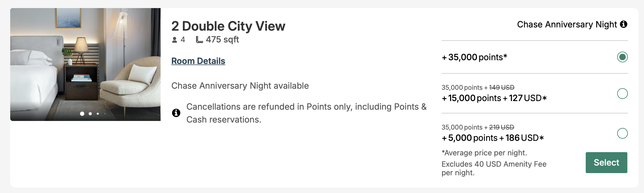The image size is (644, 193).
Task: Click the Chase Anniversary Night rate label
Action: (567, 24)
